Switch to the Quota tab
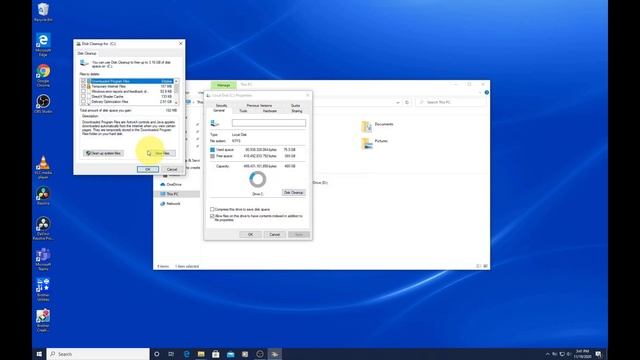The image size is (640, 360). tap(296, 105)
